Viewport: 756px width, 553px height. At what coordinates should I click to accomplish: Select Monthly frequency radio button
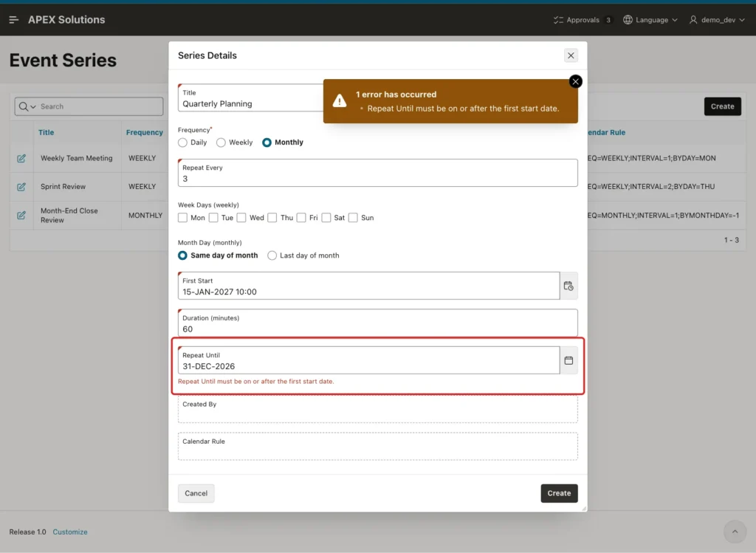pos(267,142)
